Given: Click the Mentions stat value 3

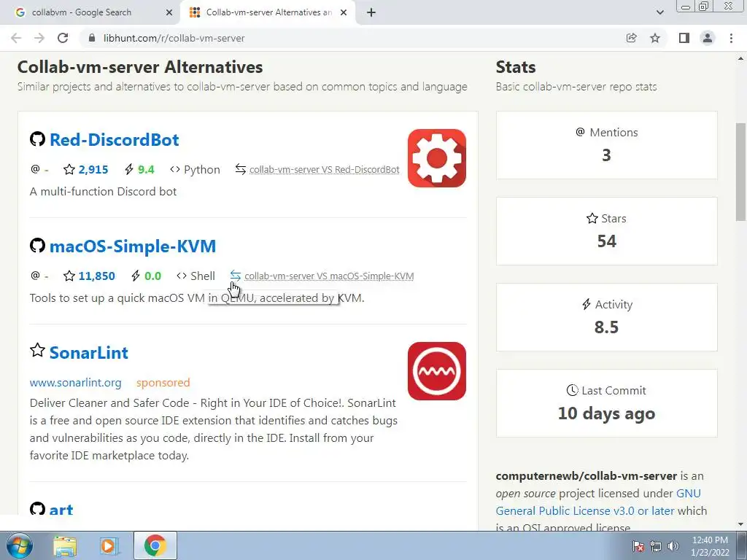Looking at the screenshot, I should click(x=606, y=155).
